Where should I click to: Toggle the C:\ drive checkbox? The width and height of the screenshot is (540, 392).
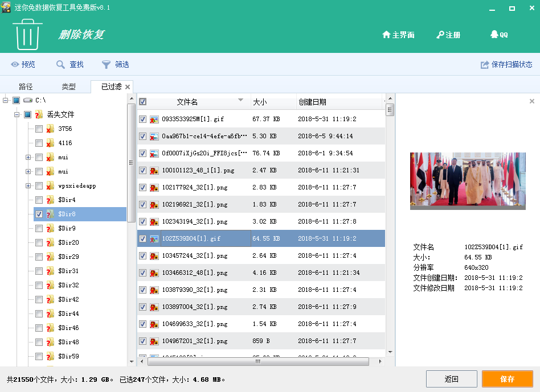[16, 100]
